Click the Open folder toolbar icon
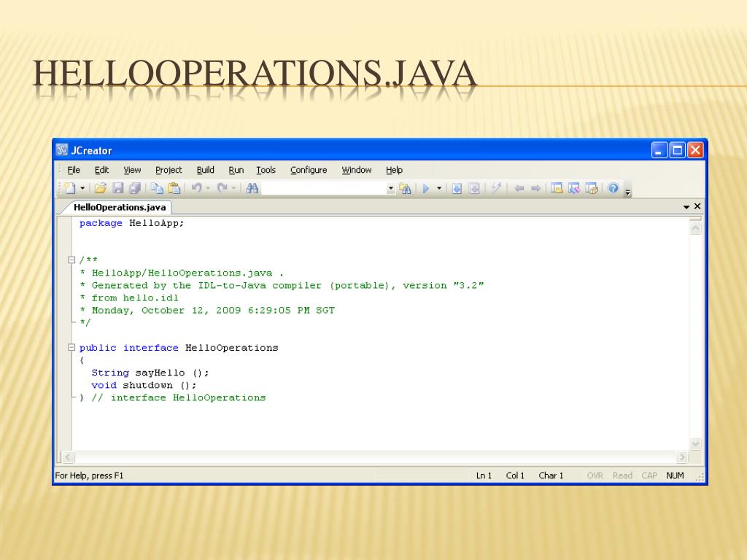 (101, 188)
